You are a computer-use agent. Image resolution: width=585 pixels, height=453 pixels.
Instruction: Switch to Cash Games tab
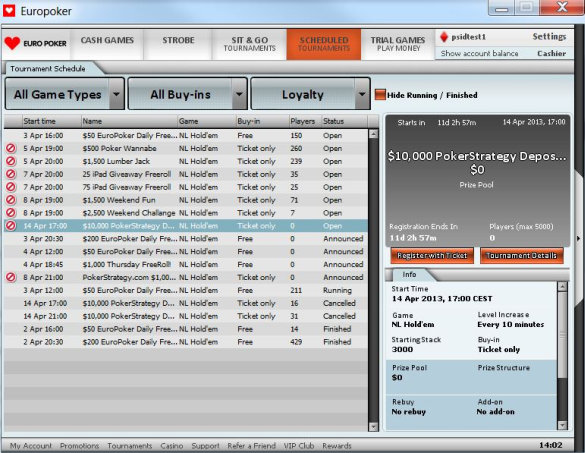107,44
